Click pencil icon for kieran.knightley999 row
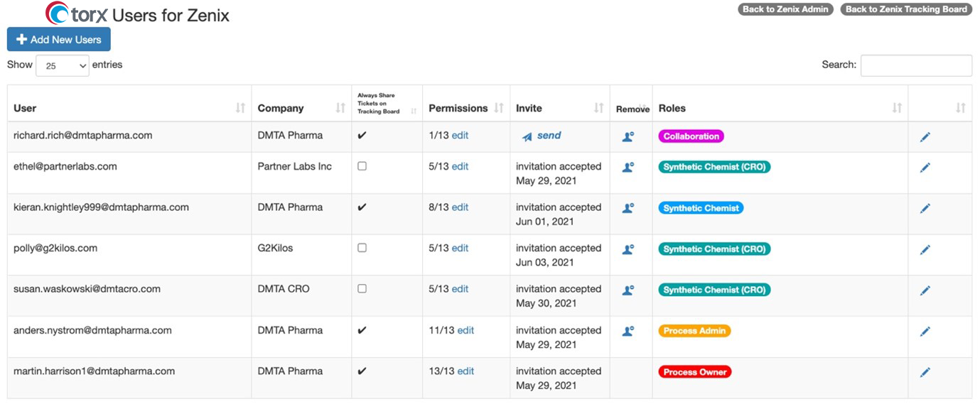The image size is (980, 416). coord(925,209)
